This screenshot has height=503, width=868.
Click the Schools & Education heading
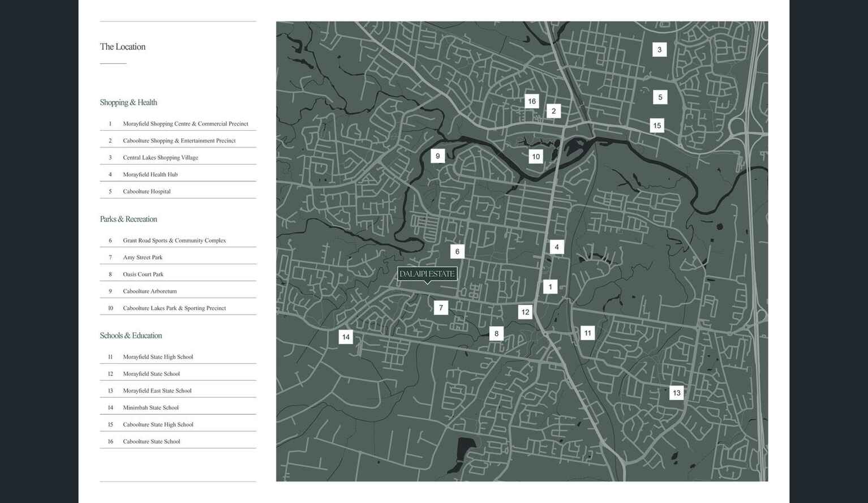tap(131, 336)
